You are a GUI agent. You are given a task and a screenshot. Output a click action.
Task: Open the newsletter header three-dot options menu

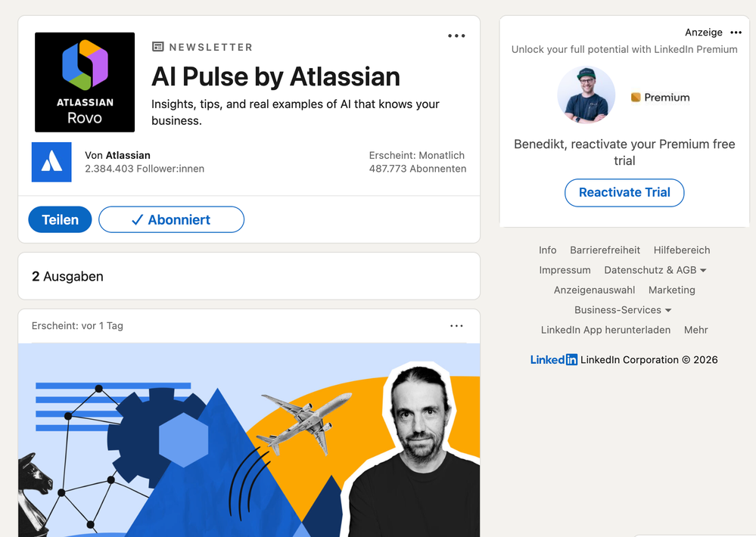[456, 36]
